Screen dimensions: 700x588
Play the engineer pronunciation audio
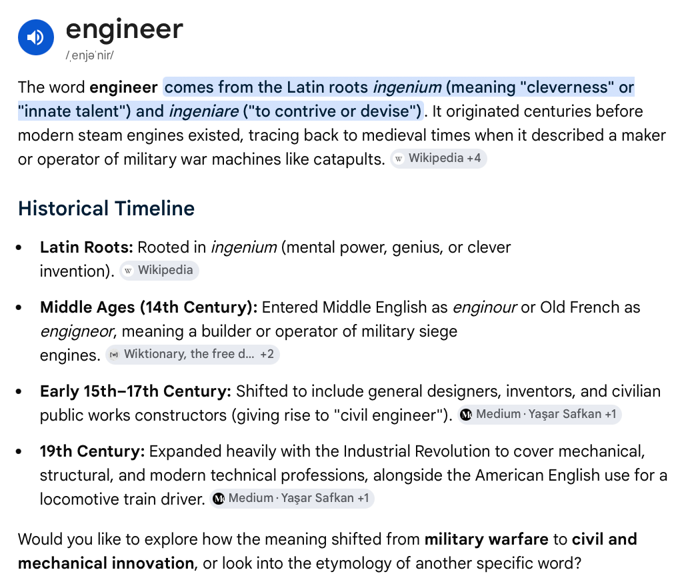click(x=36, y=37)
